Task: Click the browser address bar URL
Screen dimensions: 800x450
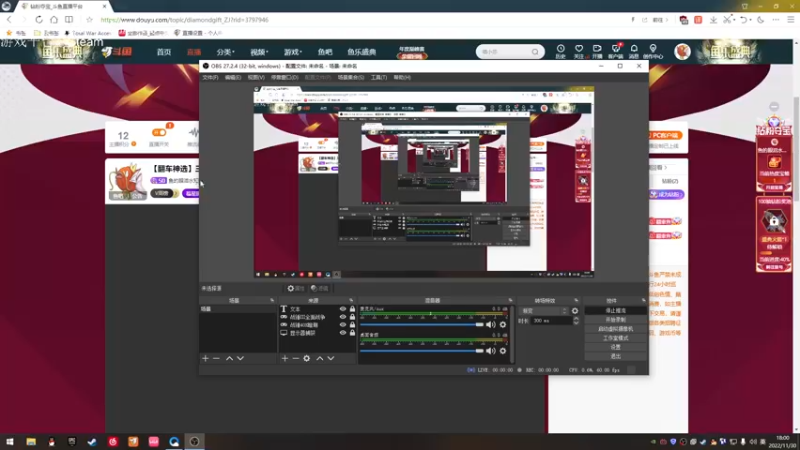Action: point(184,20)
